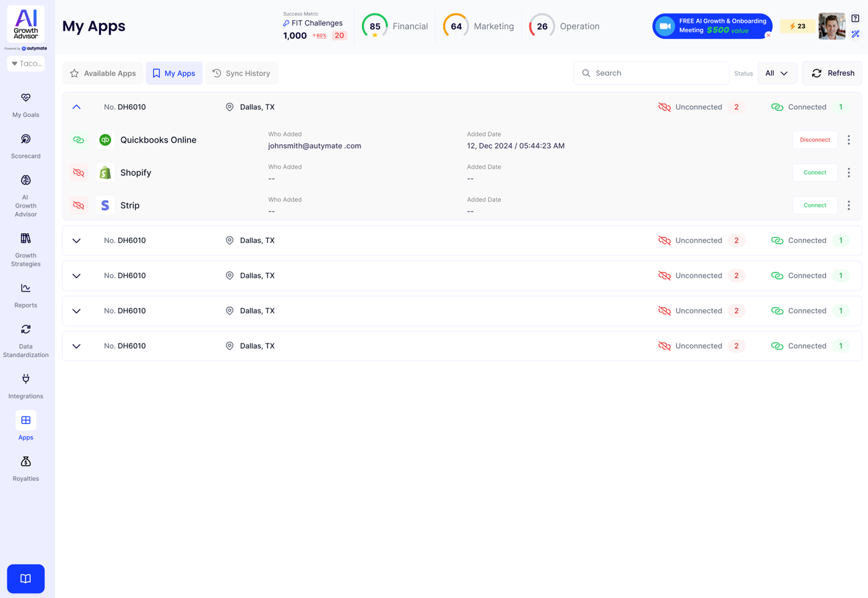This screenshot has height=598, width=868.
Task: Switch to the Sync History tab
Action: [x=241, y=73]
